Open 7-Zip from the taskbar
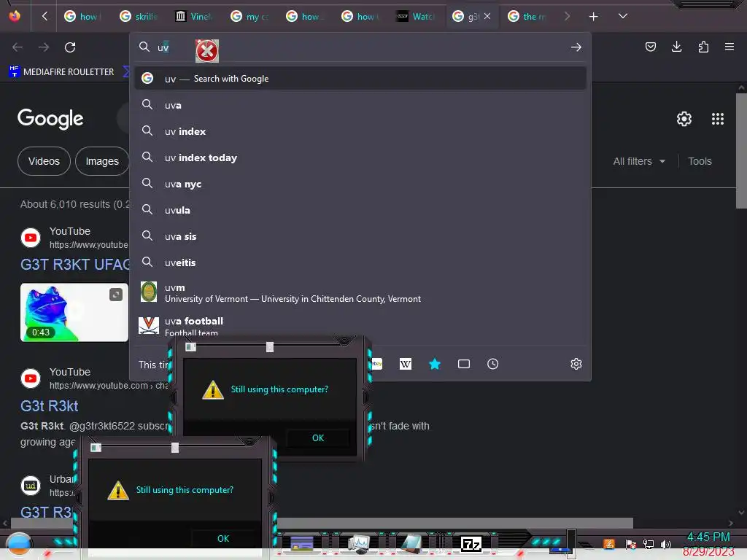This screenshot has height=560, width=747. 471,544
